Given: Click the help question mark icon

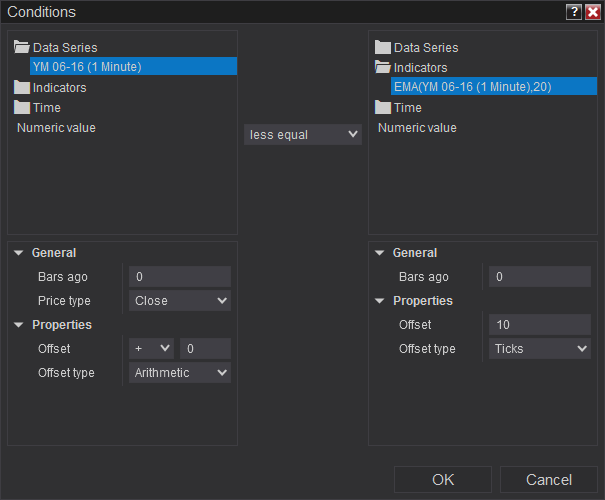Looking at the screenshot, I should pyautogui.click(x=573, y=12).
